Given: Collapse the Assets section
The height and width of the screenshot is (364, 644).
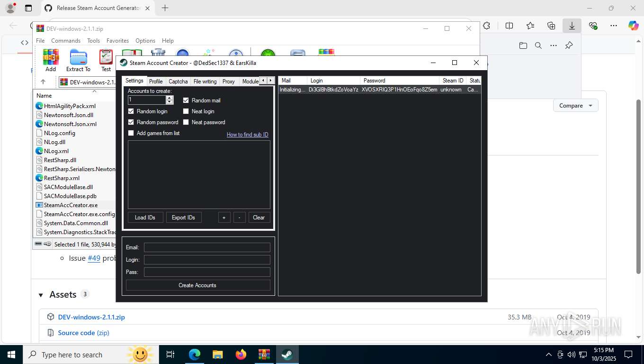Looking at the screenshot, I should pos(41,295).
